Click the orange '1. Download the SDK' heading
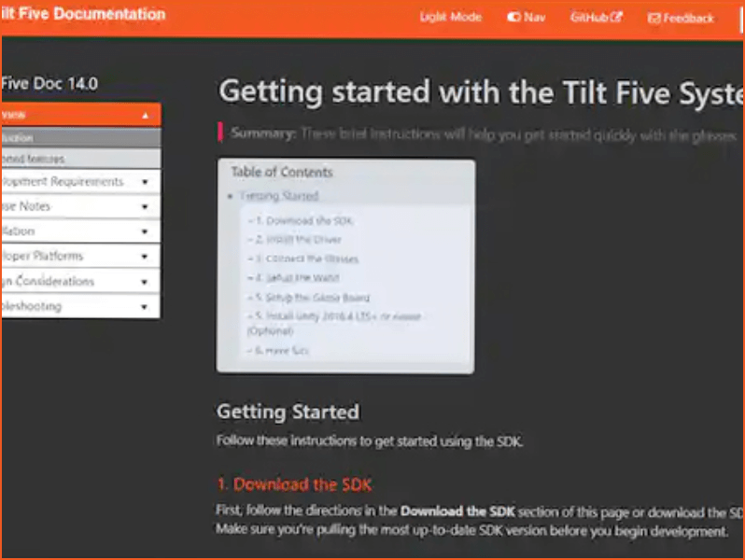The image size is (745, 560). 294,484
